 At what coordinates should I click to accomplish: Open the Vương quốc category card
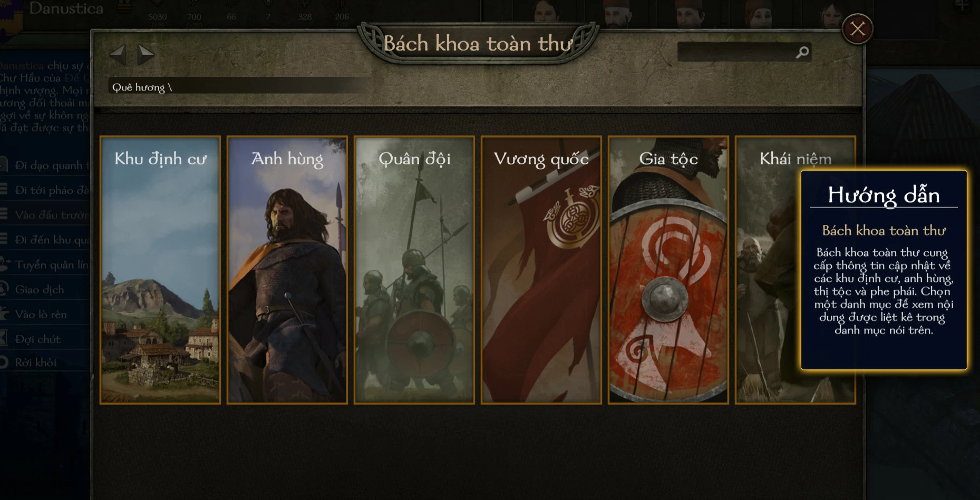point(541,270)
